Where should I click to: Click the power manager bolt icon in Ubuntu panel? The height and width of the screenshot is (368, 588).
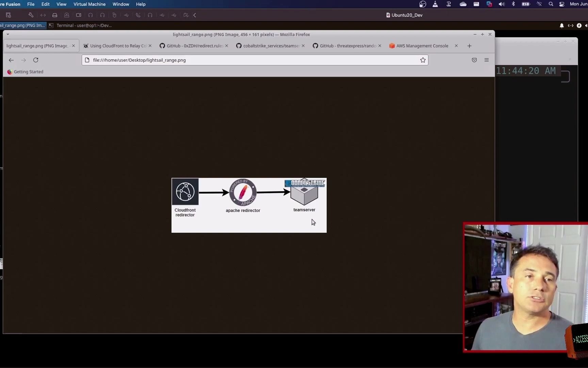(x=579, y=26)
